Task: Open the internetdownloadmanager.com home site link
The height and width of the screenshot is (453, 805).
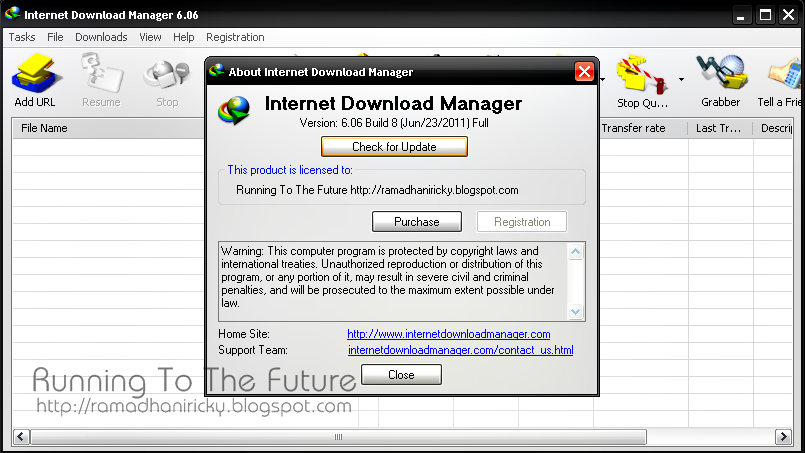Action: pyautogui.click(x=449, y=334)
